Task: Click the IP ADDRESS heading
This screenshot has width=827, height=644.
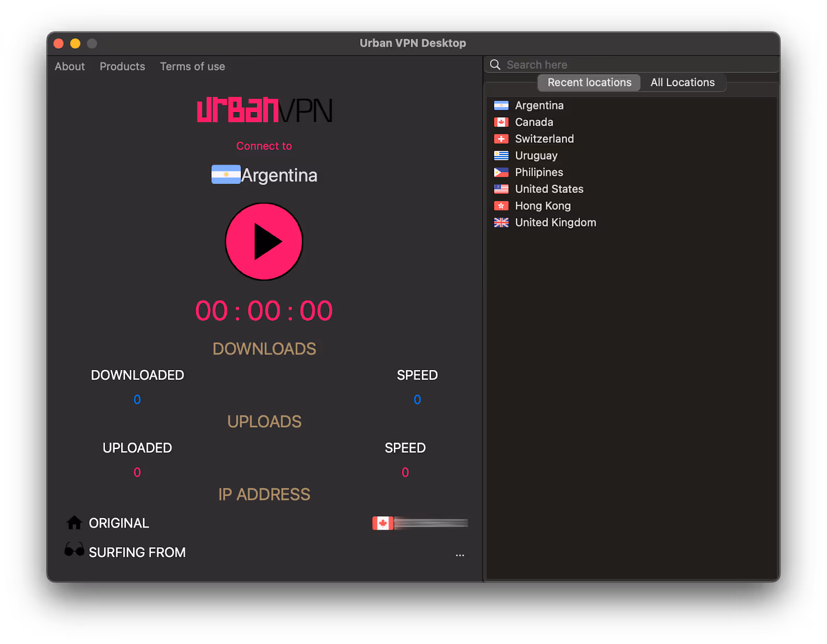Action: 264,495
